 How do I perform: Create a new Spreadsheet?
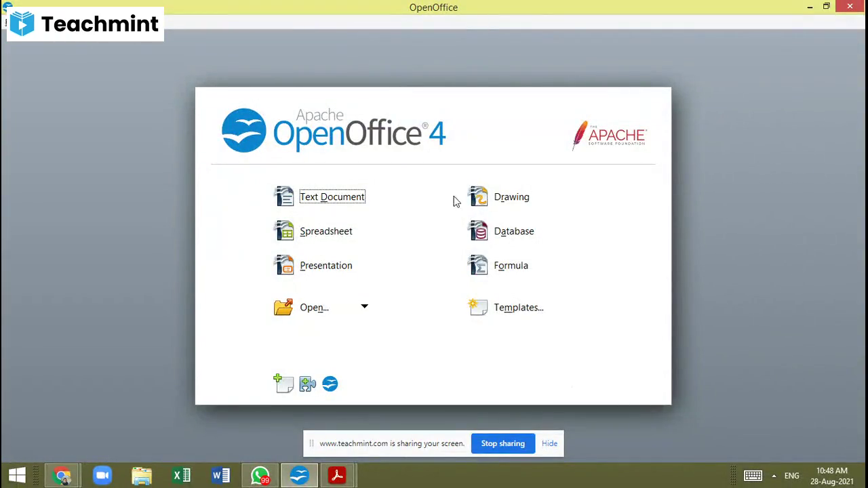pos(326,231)
